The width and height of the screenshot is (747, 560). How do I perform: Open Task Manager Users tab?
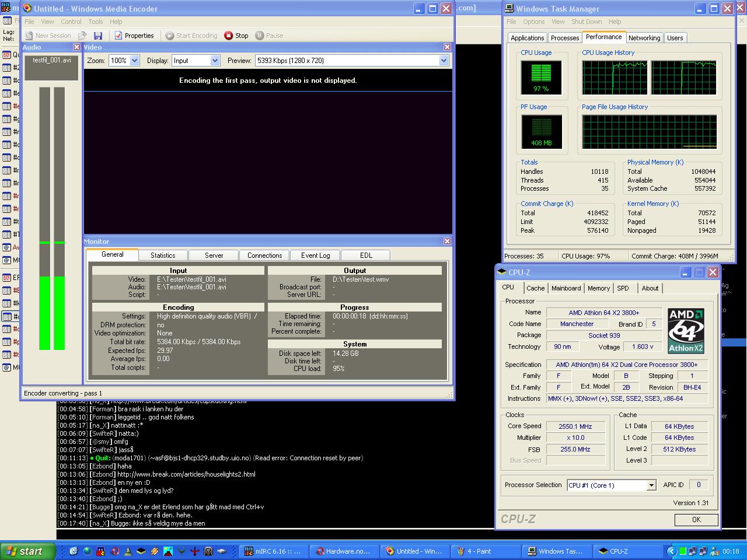675,38
